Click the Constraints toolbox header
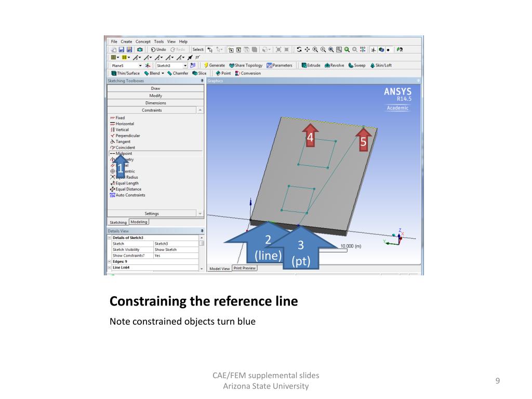The image size is (532, 399). click(x=152, y=110)
